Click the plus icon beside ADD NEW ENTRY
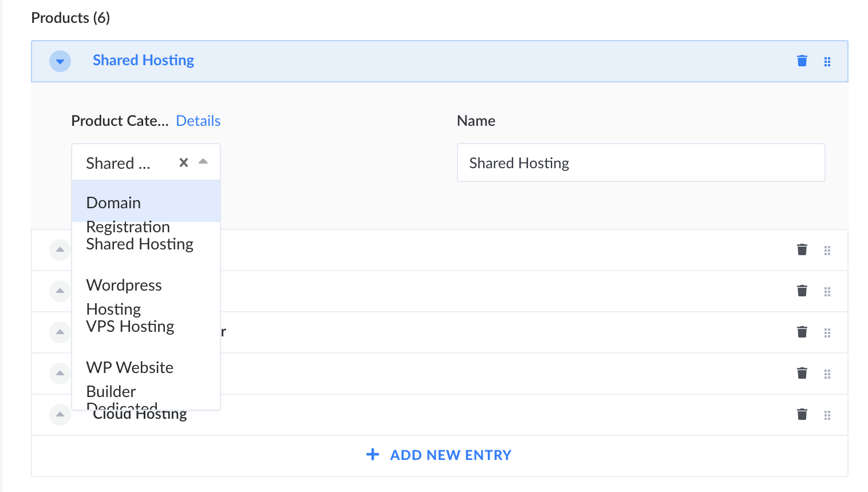Image resolution: width=868 pixels, height=492 pixels. [372, 454]
